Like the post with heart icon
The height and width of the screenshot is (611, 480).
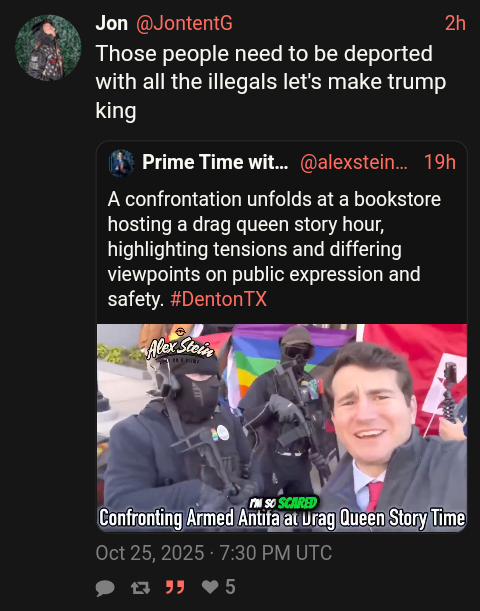click(210, 586)
